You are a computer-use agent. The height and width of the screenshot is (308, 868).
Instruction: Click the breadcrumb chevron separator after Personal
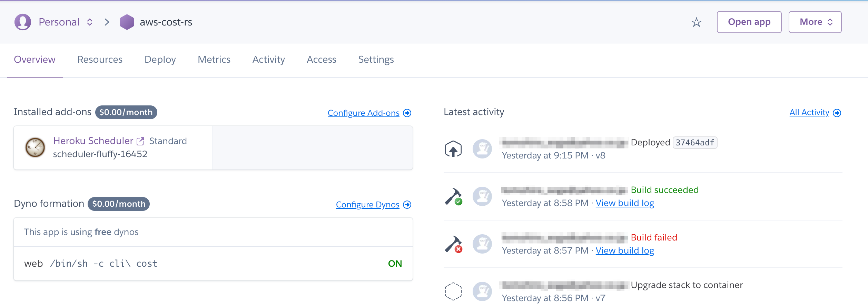pyautogui.click(x=107, y=22)
